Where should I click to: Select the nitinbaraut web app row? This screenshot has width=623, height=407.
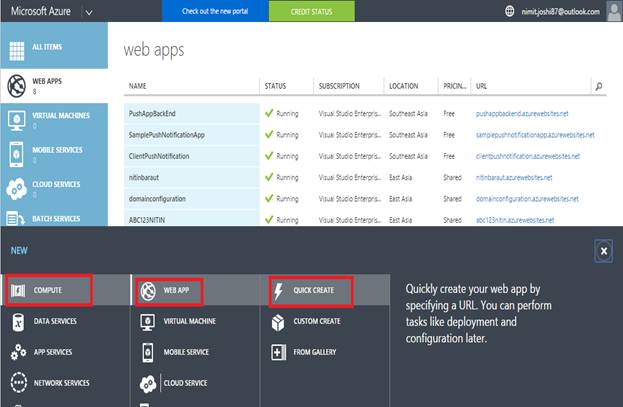(365, 178)
